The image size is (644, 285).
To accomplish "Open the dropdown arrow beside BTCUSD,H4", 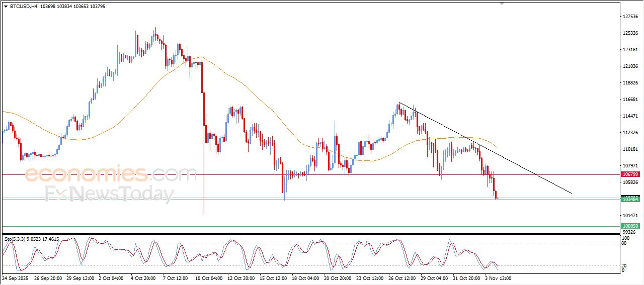I will point(6,7).
